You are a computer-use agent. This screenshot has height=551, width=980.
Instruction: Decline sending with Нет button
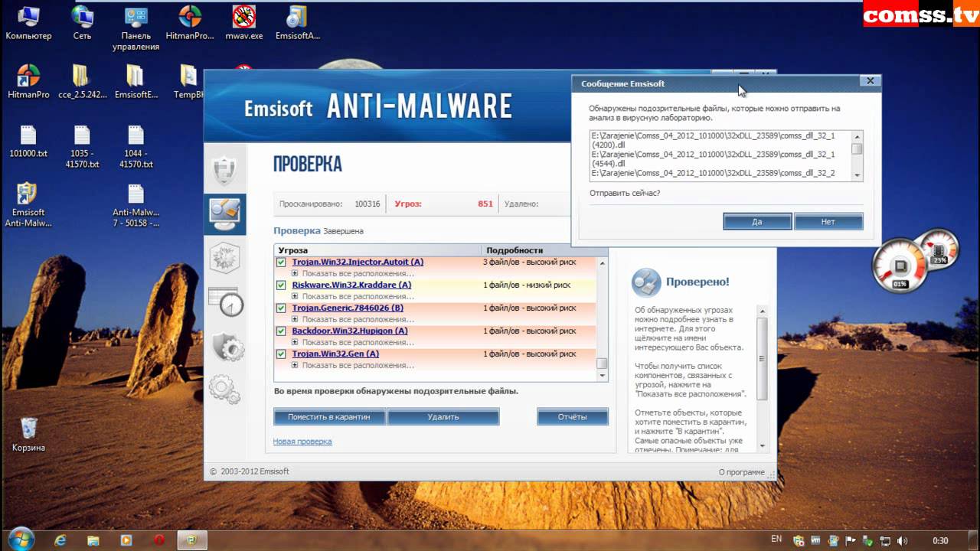[828, 221]
